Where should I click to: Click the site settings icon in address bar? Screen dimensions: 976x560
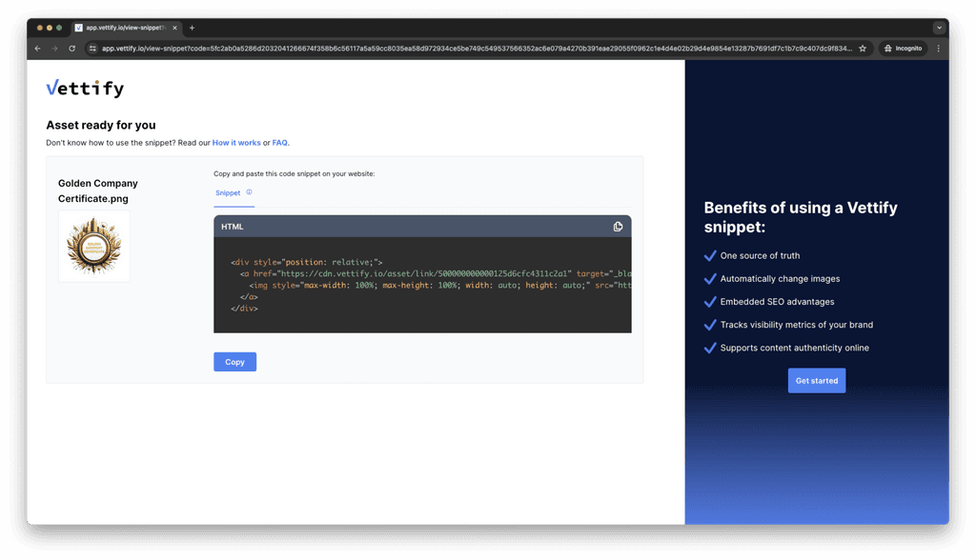(92, 49)
